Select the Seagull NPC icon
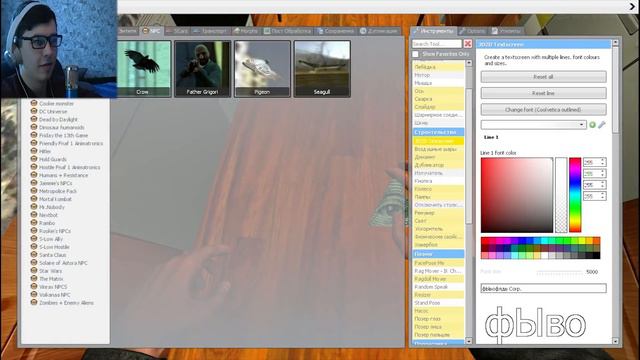Image resolution: width=640 pixels, height=360 pixels. click(322, 69)
